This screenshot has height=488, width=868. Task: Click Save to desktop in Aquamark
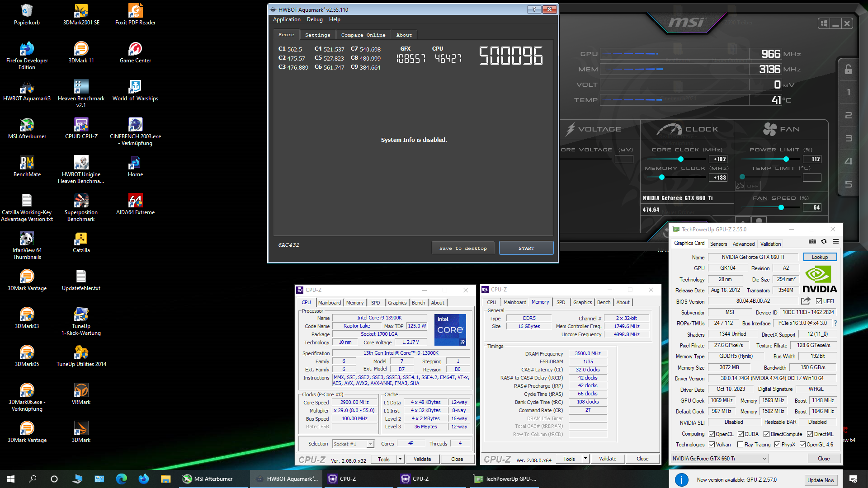(x=463, y=248)
